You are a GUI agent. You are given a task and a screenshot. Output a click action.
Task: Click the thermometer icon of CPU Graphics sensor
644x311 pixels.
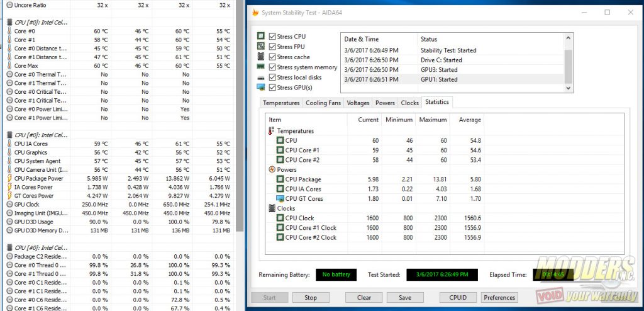click(9, 152)
